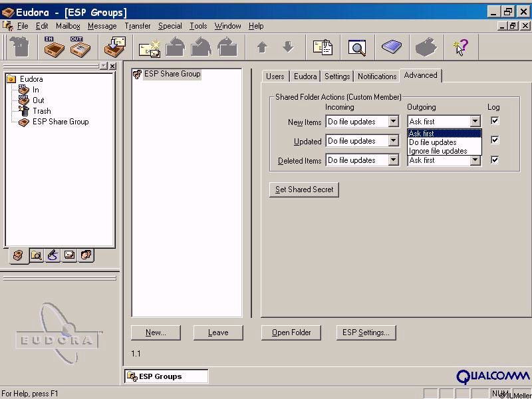Screen dimensions: 532x399
Task: Switch to the Eudora tab
Action: 305,76
